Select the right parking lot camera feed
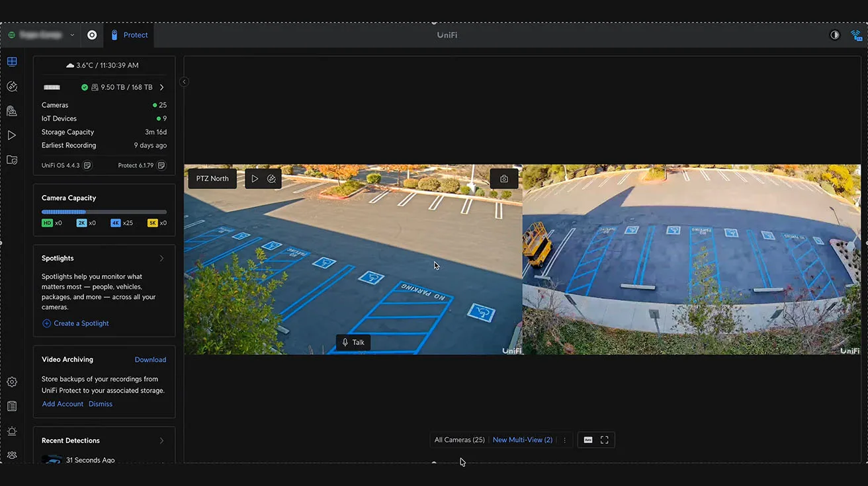This screenshot has height=486, width=868. coord(691,259)
